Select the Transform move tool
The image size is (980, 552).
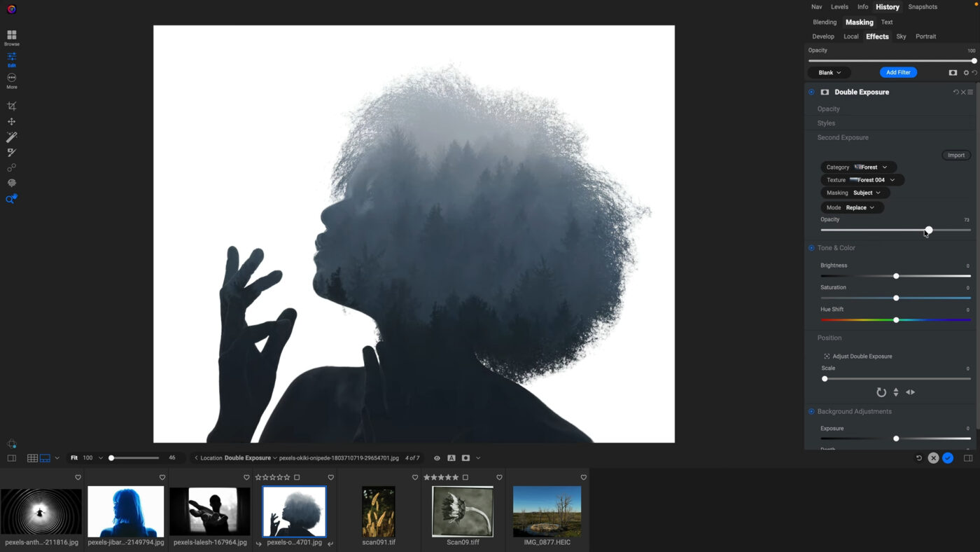coord(11,122)
